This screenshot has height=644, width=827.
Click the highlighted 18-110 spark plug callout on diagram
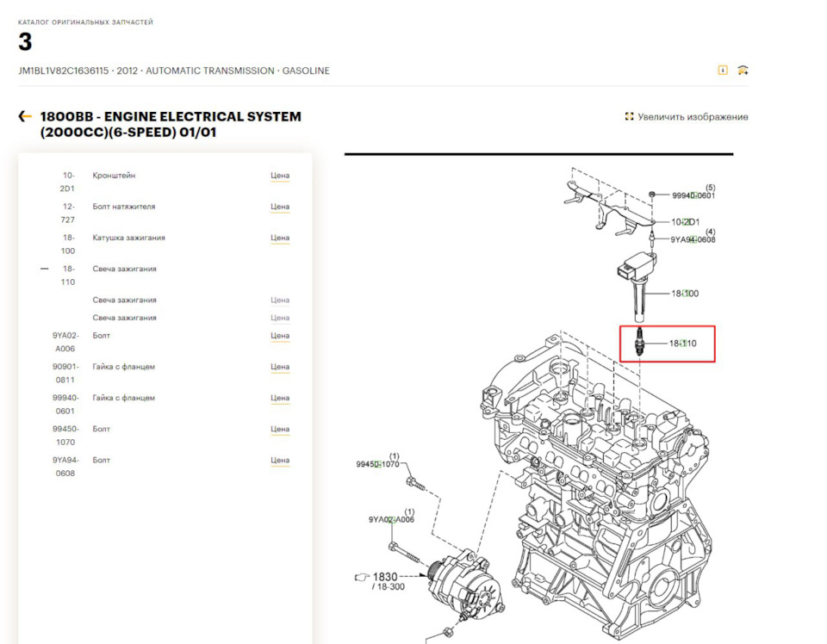pos(683,342)
